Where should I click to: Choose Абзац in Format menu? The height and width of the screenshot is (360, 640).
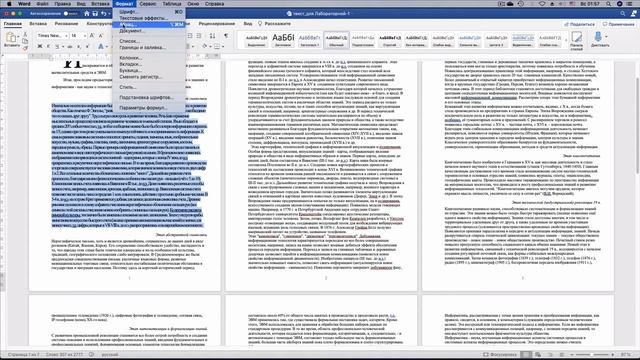coord(149,24)
